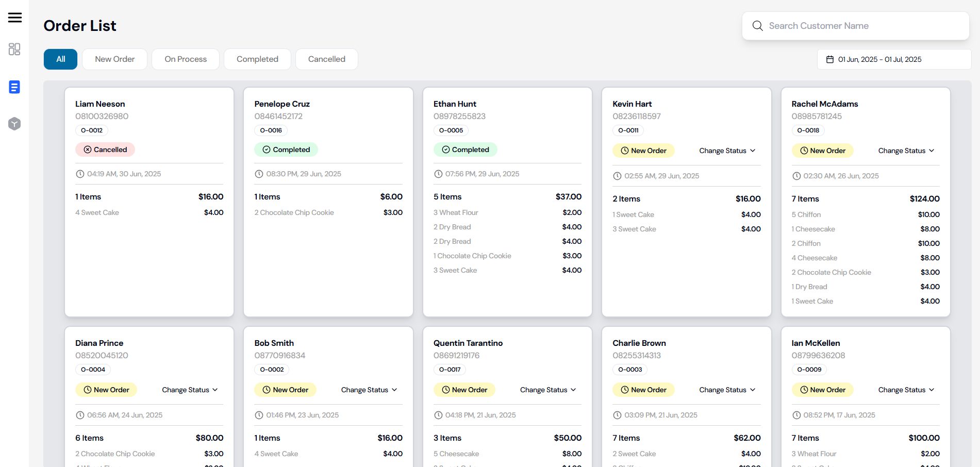Open Change Status for Bob Smith
The height and width of the screenshot is (467, 980).
[x=369, y=390]
